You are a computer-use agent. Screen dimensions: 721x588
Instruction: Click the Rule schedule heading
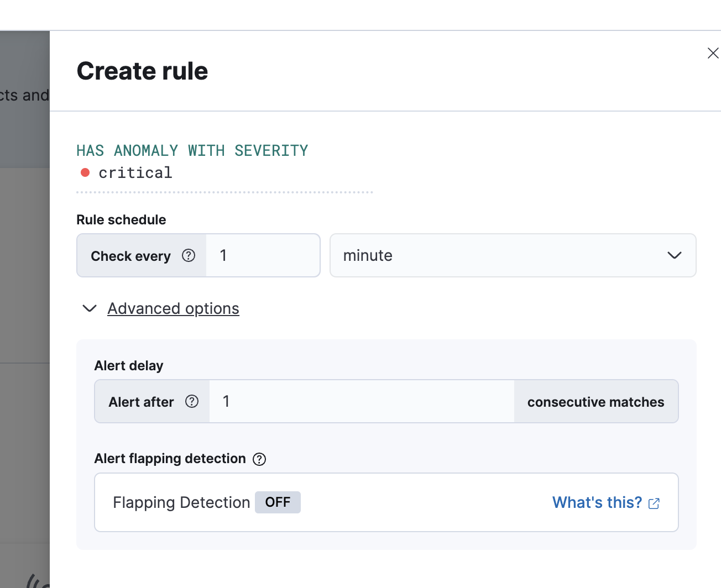click(x=121, y=219)
